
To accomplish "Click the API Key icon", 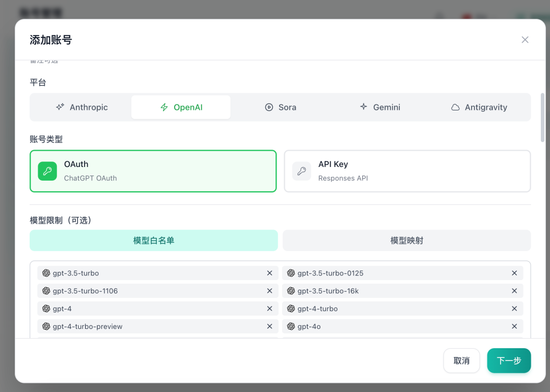I will [x=301, y=171].
